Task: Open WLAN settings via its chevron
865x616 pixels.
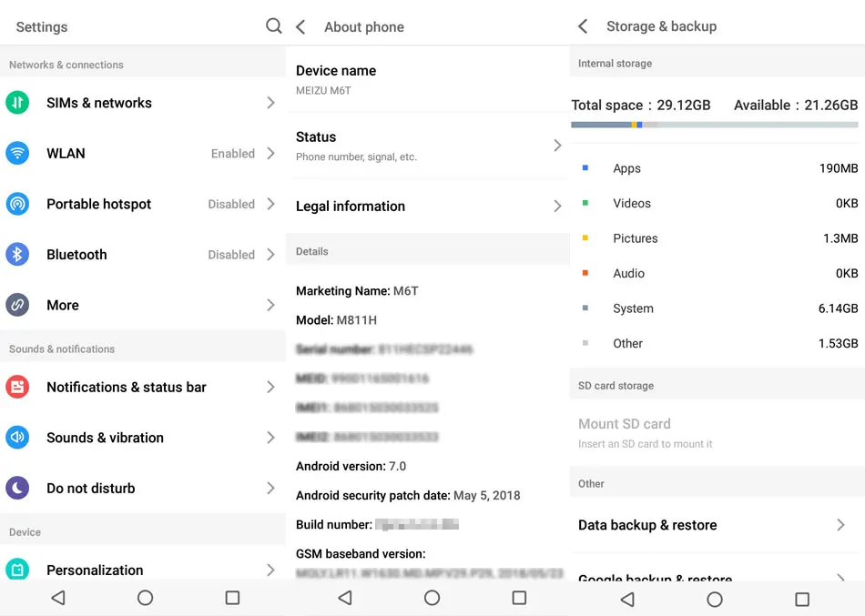Action: click(270, 153)
